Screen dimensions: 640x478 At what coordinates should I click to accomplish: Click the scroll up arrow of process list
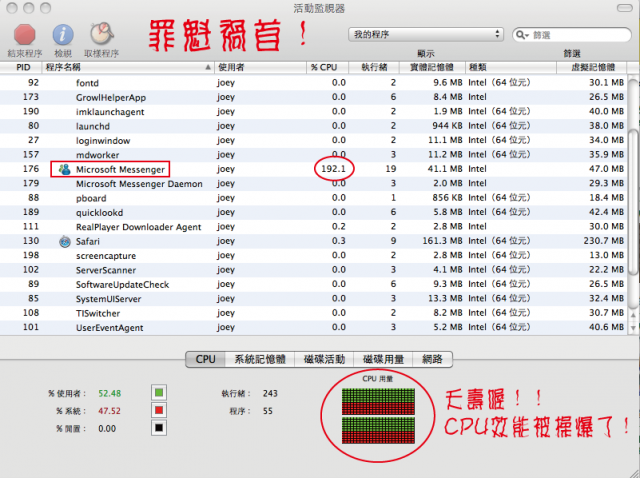coord(633,315)
